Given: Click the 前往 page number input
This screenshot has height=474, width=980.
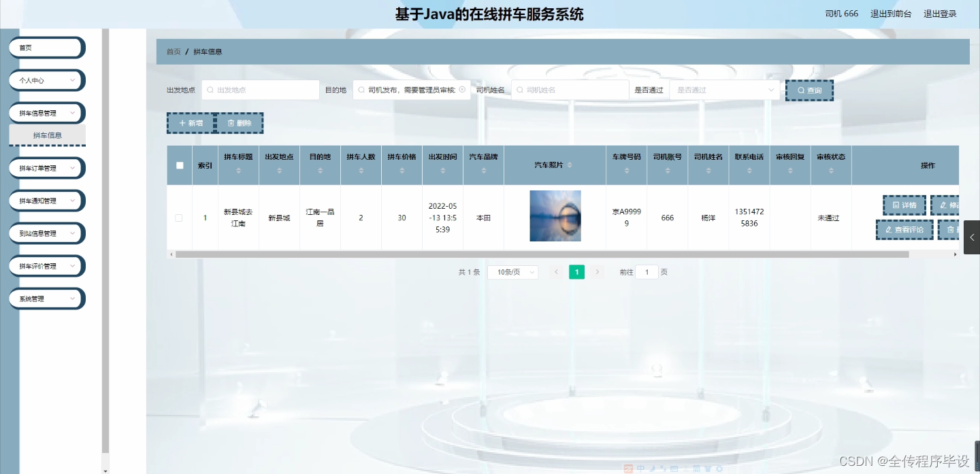Looking at the screenshot, I should (x=647, y=272).
